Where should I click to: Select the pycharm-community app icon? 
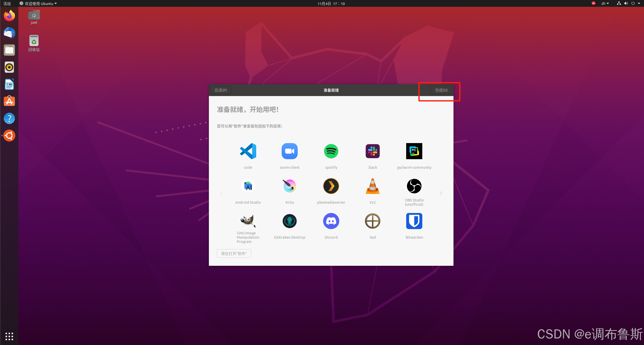pyautogui.click(x=414, y=151)
